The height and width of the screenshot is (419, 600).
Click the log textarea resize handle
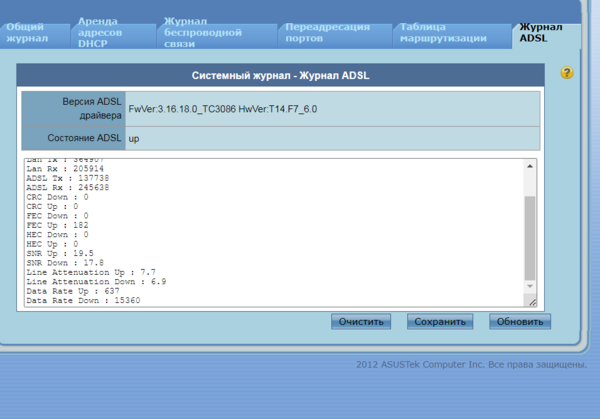pos(532,302)
